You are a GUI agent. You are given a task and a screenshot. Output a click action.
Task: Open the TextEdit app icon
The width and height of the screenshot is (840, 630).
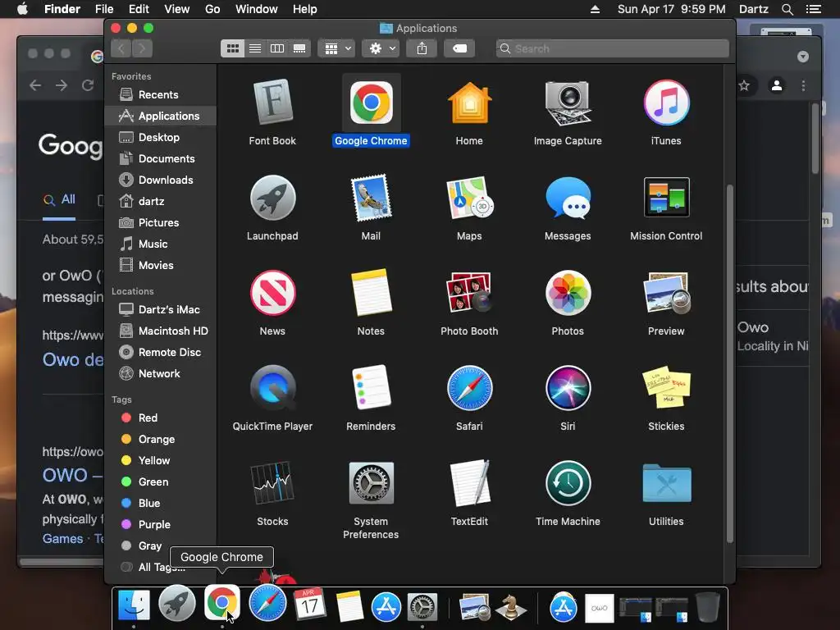[x=469, y=482]
